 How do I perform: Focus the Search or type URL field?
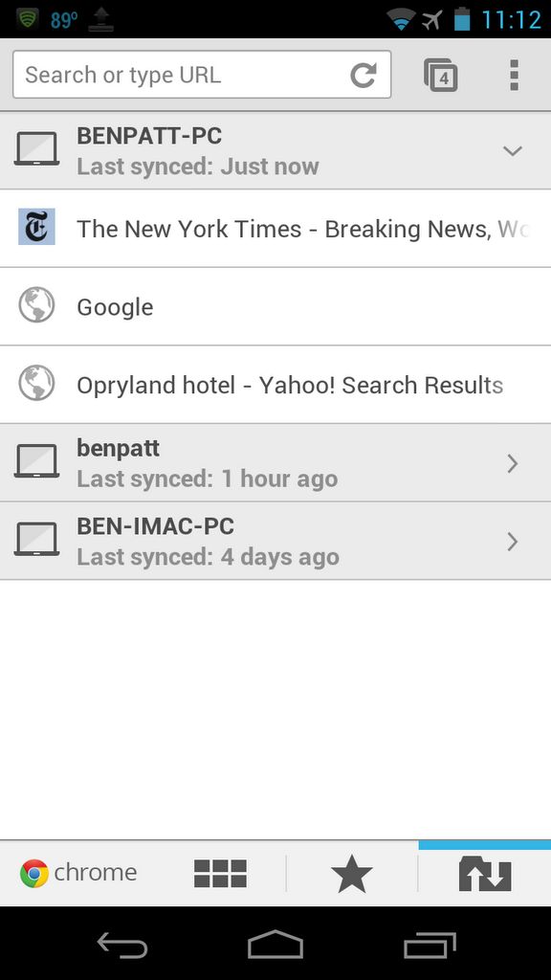coord(202,75)
